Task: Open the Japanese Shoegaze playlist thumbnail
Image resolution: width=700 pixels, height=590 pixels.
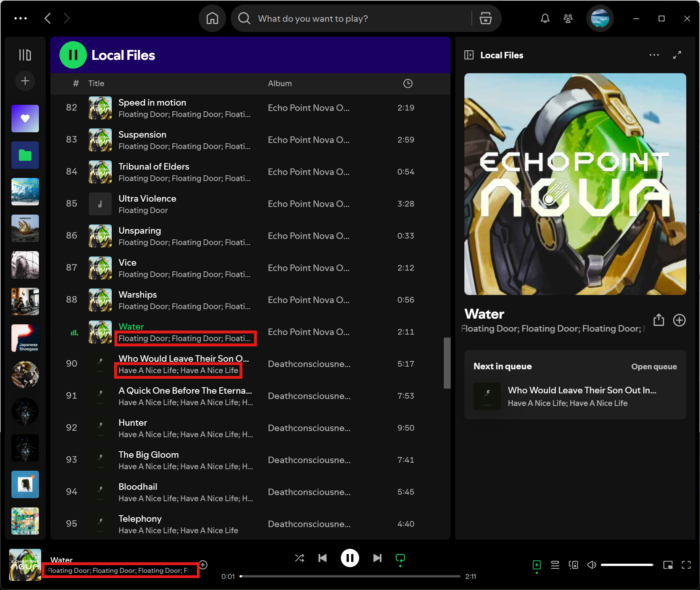Action: 25,338
